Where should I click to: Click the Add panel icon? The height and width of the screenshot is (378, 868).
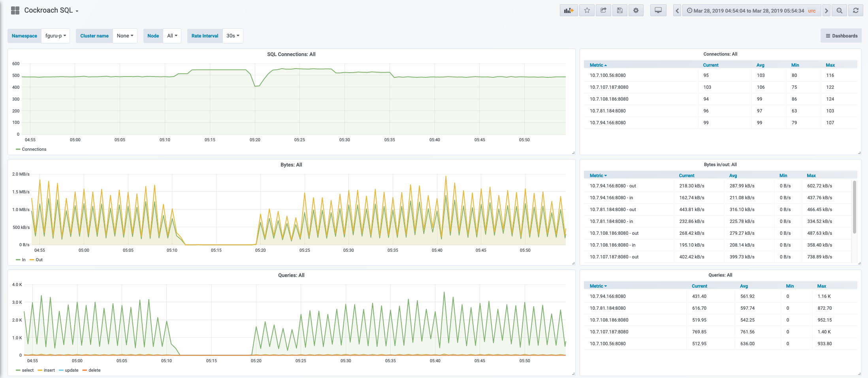pos(569,11)
